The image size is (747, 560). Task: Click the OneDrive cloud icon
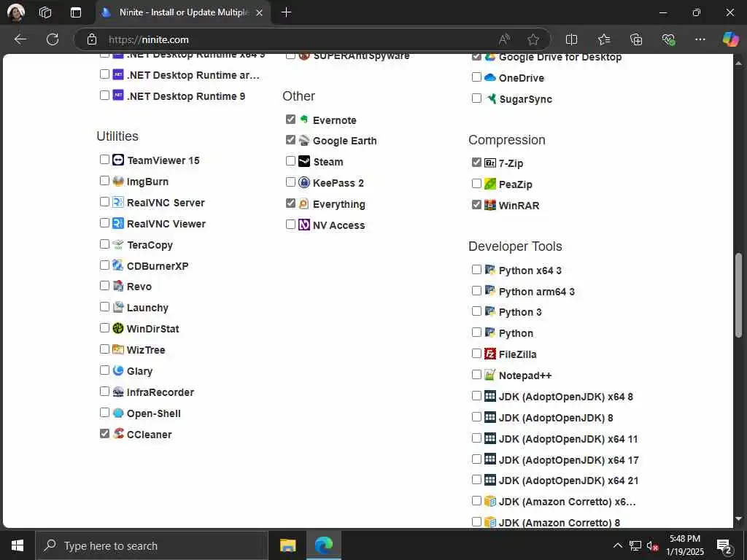click(490, 77)
